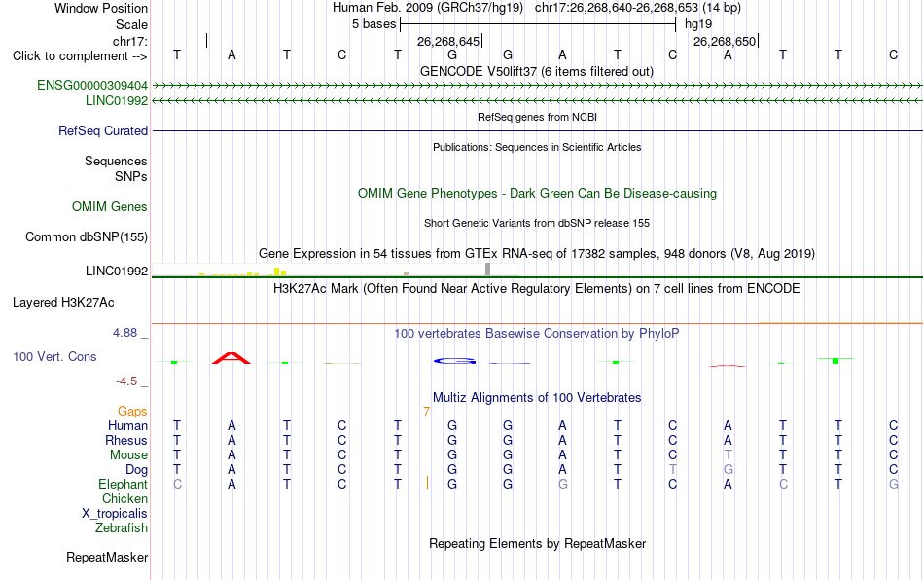This screenshot has height=580, width=924.
Task: Click the orange insertion bar in Elephant row
Action: tap(427, 484)
